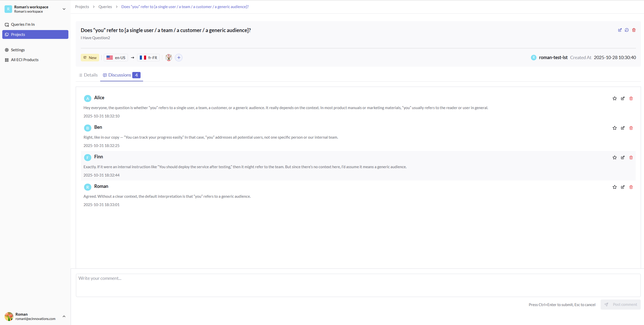Image resolution: width=644 pixels, height=325 pixels.
Task: Open the en-US source language selector
Action: click(x=116, y=57)
